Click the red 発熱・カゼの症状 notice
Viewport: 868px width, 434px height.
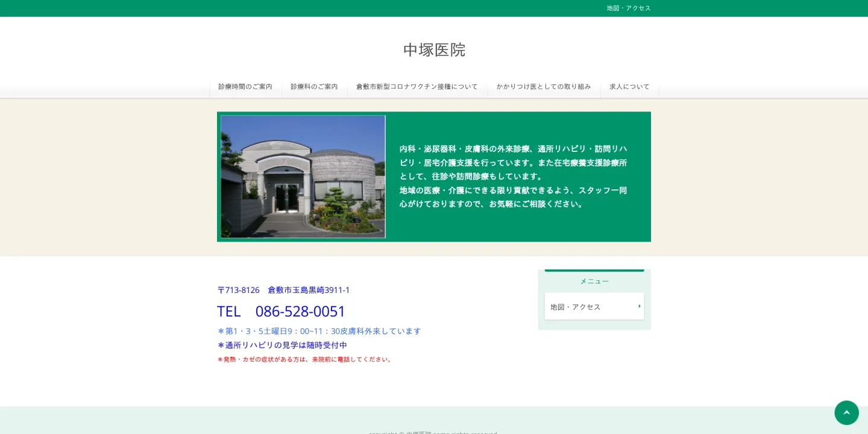pos(305,359)
